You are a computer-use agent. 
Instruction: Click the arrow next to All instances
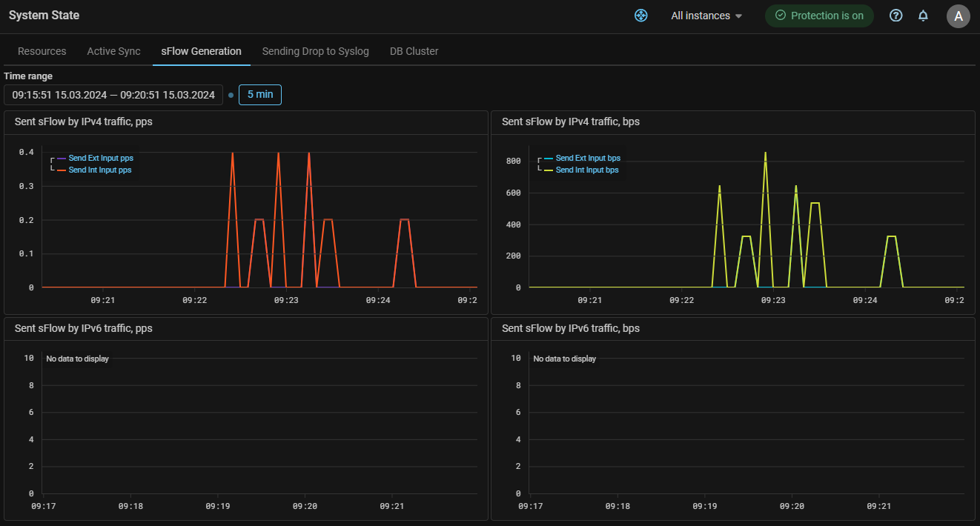click(738, 16)
